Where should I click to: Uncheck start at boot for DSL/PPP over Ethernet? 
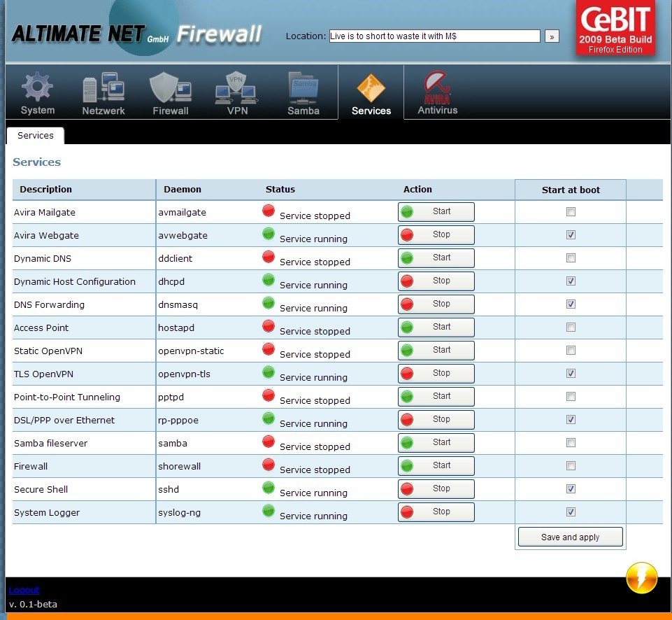(x=571, y=420)
